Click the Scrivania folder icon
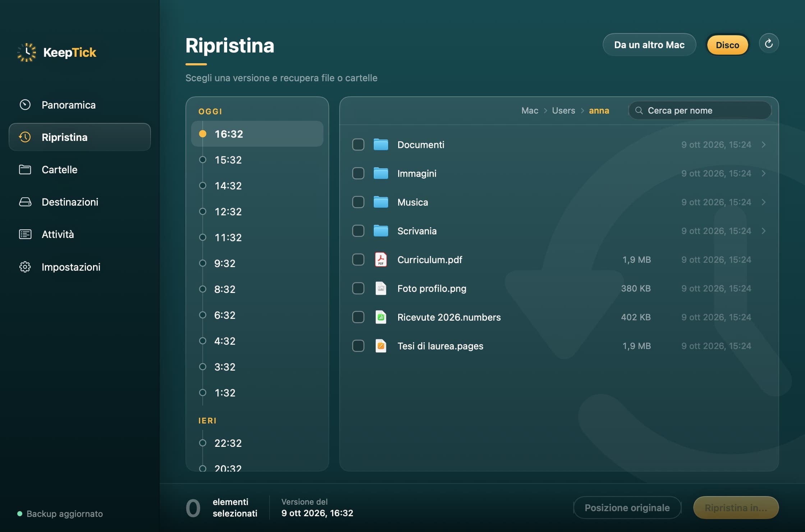Screen dimensions: 805x532 381,231
